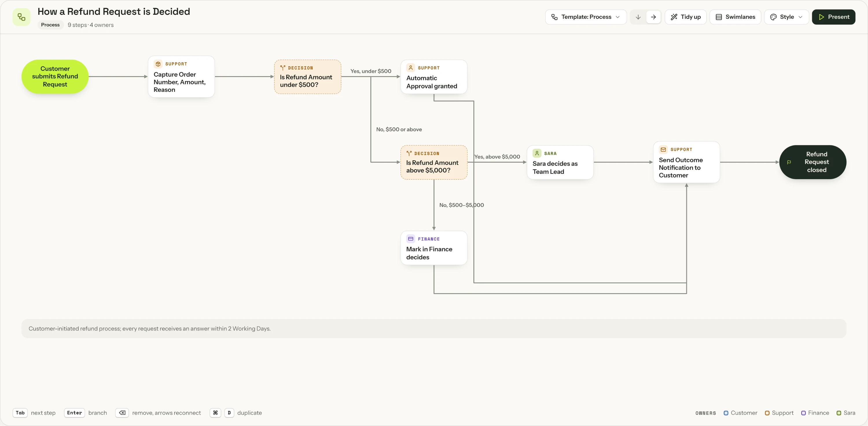Click the Process tag under the title
Screen dimensions: 868x426
pyautogui.click(x=50, y=25)
